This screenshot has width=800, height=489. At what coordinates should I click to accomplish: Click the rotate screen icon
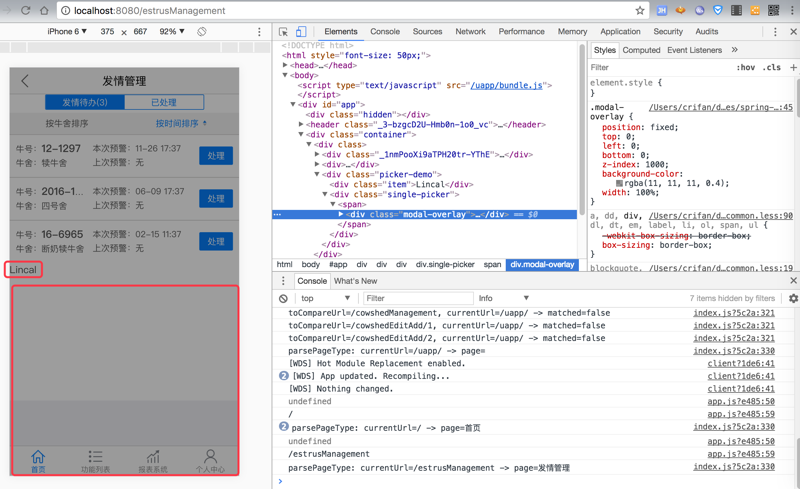click(202, 32)
